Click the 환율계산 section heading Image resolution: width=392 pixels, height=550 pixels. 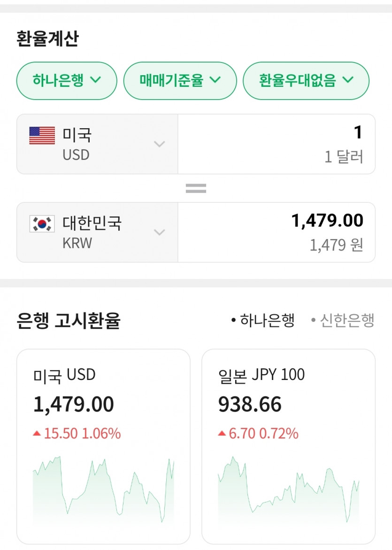tap(47, 39)
